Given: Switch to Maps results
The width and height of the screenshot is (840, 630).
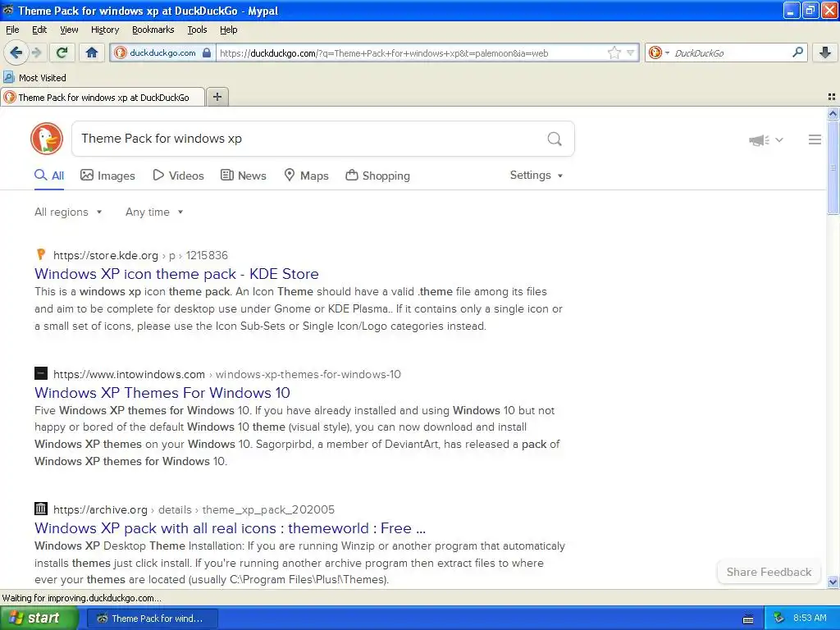Looking at the screenshot, I should 307,176.
